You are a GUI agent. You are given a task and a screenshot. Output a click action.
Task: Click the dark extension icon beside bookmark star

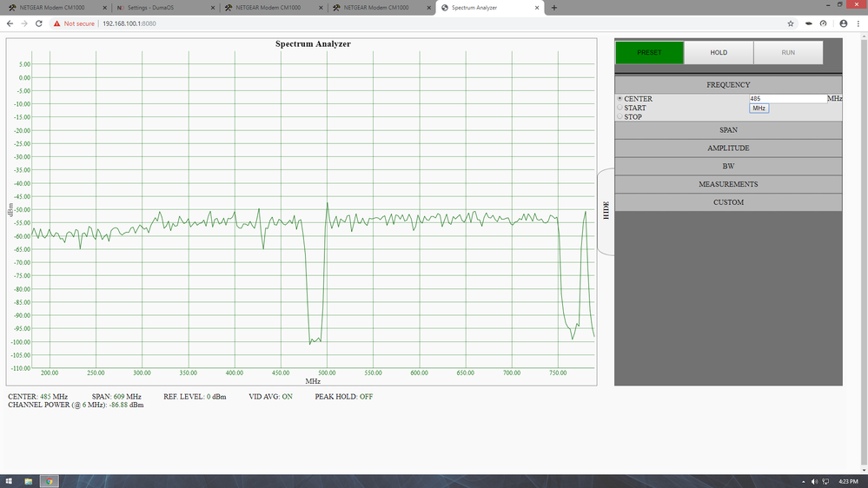[809, 23]
